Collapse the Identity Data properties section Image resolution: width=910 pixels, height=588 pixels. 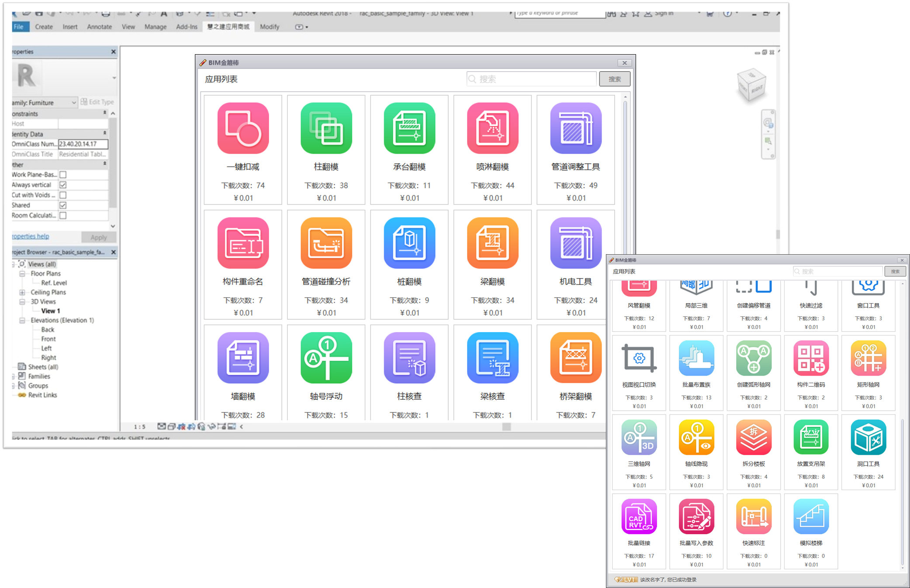pyautogui.click(x=105, y=133)
